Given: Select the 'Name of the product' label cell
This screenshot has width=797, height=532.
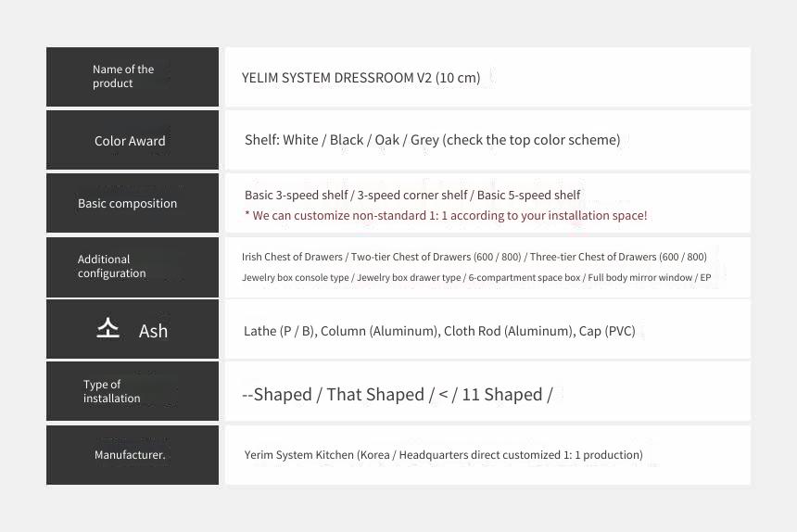Looking at the screenshot, I should click(x=133, y=77).
